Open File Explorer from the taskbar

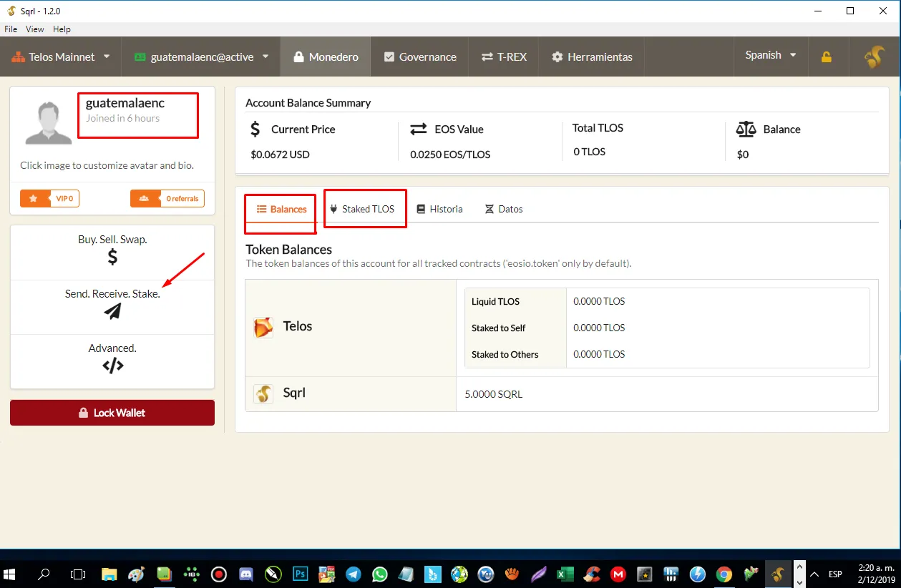(109, 574)
